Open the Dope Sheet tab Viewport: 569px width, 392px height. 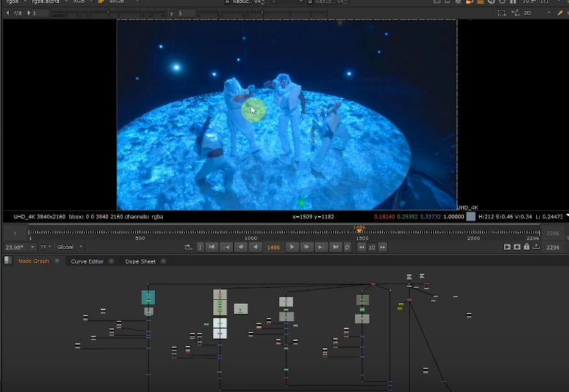click(140, 261)
